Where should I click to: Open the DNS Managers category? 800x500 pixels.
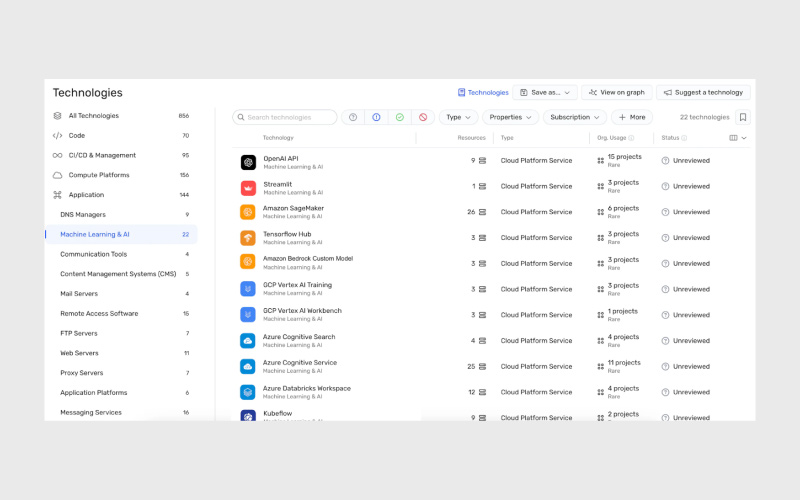[x=83, y=214]
